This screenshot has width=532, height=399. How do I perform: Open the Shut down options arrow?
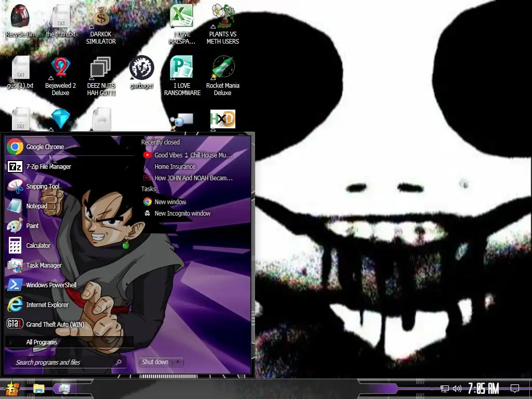tap(178, 362)
